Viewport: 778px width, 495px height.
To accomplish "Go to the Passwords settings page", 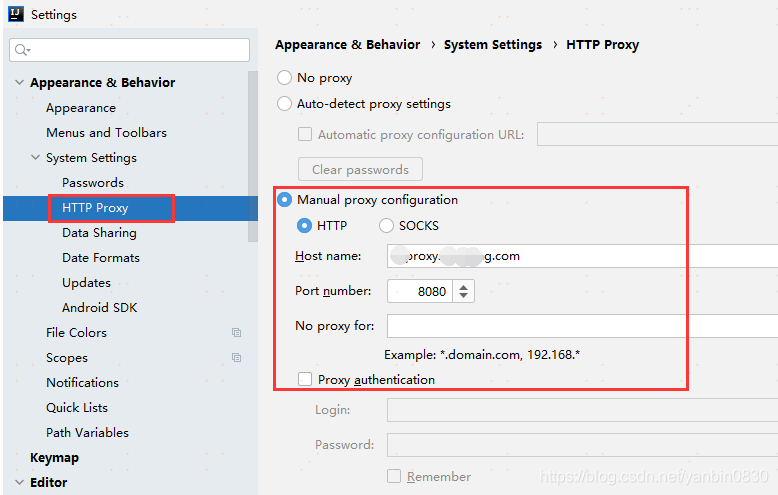I will (93, 183).
